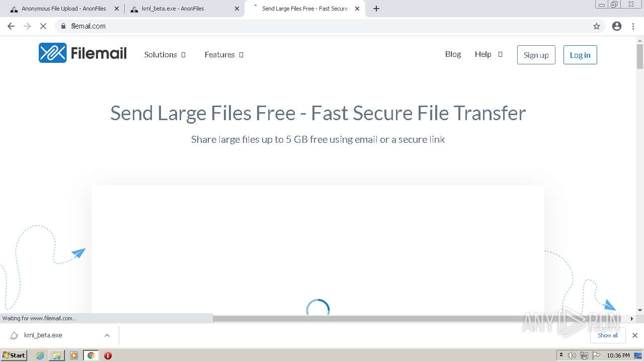Click the Show desktop button

coord(638,355)
